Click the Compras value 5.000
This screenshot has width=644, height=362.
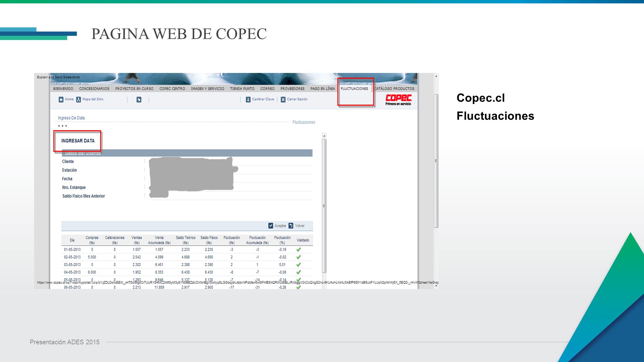tap(92, 257)
